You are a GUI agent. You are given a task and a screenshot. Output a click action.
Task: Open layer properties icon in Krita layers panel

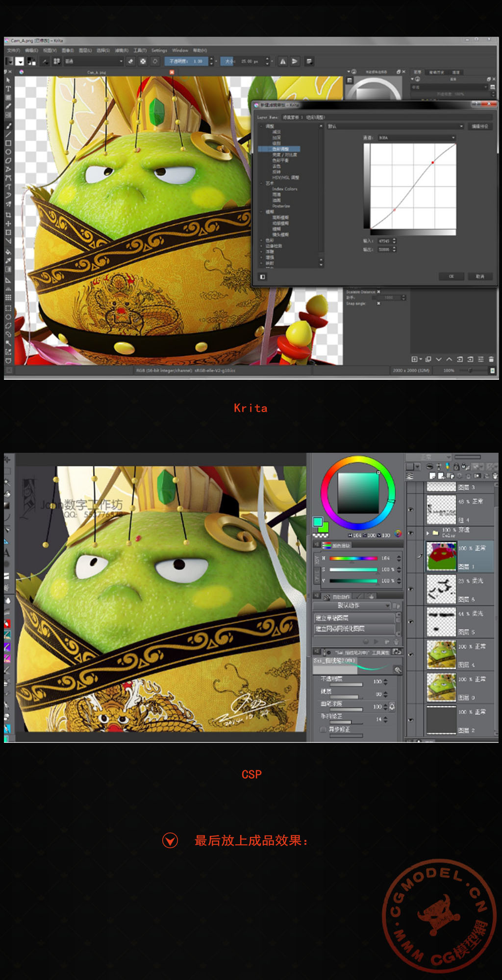[x=480, y=359]
